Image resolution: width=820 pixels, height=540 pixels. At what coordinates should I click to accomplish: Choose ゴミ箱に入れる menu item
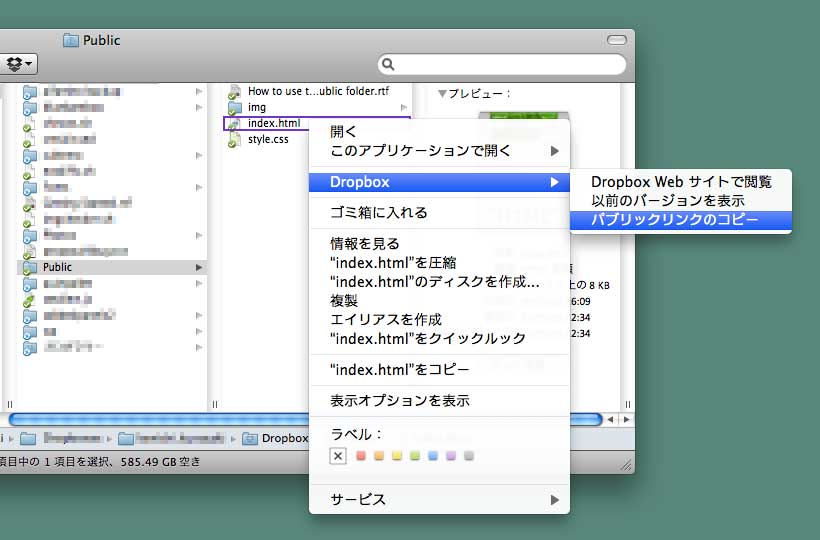point(439,213)
